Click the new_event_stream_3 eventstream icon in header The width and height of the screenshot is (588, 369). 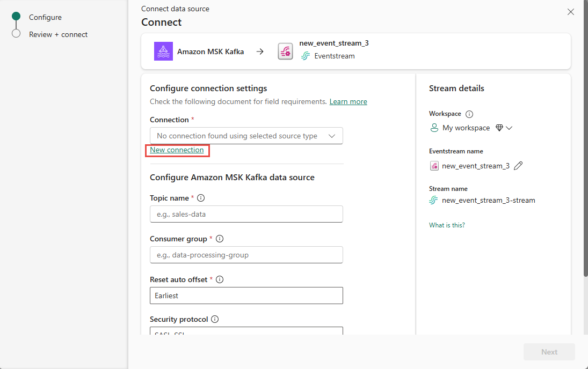click(285, 51)
